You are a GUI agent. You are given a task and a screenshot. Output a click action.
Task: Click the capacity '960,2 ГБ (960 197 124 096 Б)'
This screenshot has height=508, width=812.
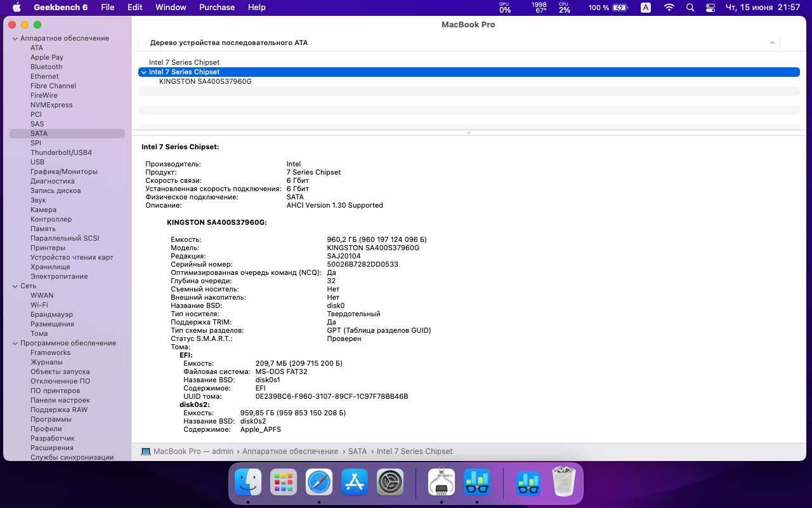tap(377, 239)
